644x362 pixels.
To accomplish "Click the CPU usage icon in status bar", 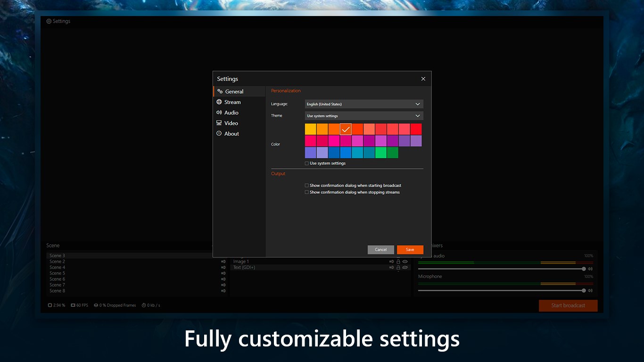I will (x=50, y=305).
